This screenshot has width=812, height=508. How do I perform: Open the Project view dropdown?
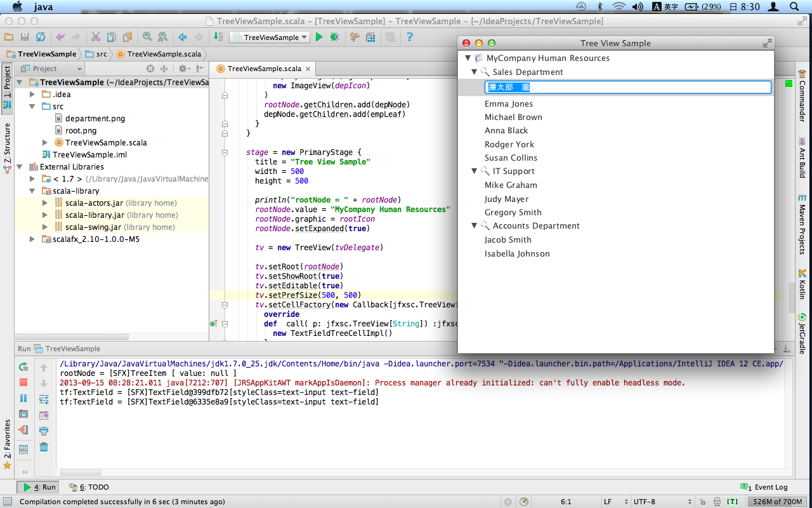pyautogui.click(x=51, y=69)
